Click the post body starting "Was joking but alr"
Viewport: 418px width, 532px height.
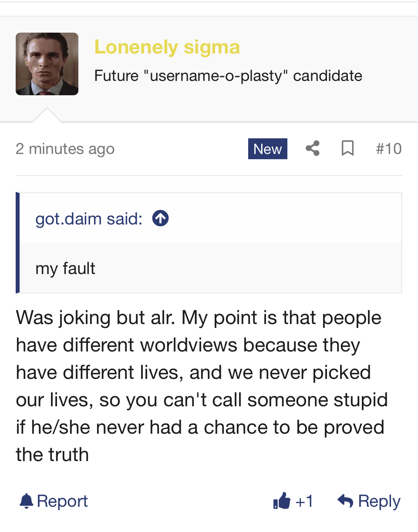tap(199, 386)
